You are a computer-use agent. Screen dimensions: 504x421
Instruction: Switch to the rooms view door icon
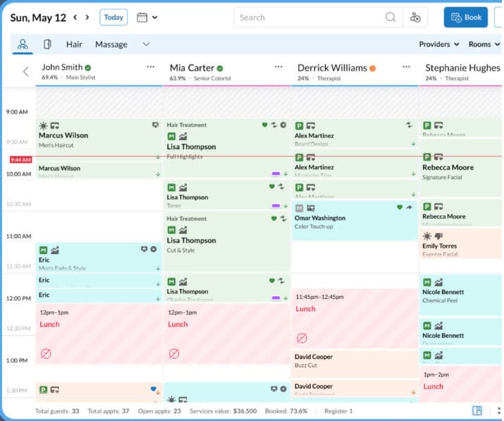click(x=47, y=44)
